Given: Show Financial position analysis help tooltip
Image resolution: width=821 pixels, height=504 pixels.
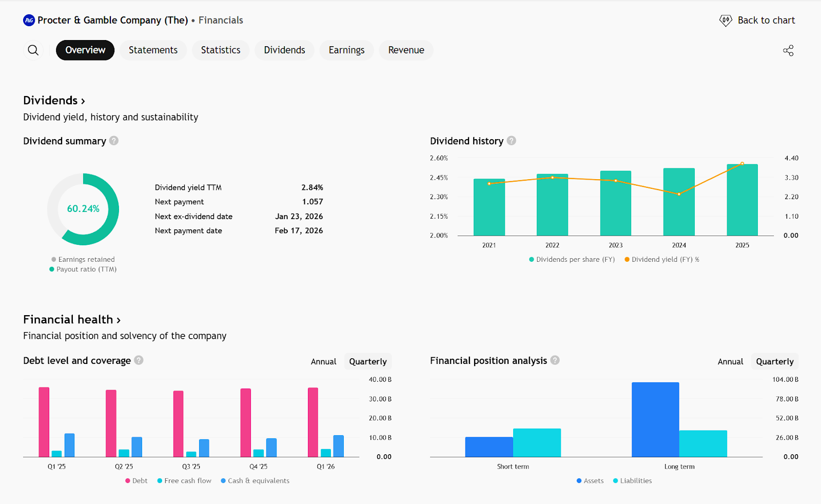Looking at the screenshot, I should (x=555, y=360).
